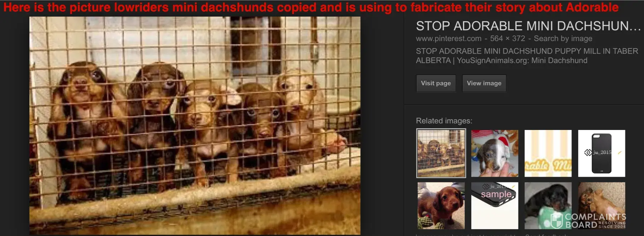
Task: Follow the Search by image link
Action: 563,38
